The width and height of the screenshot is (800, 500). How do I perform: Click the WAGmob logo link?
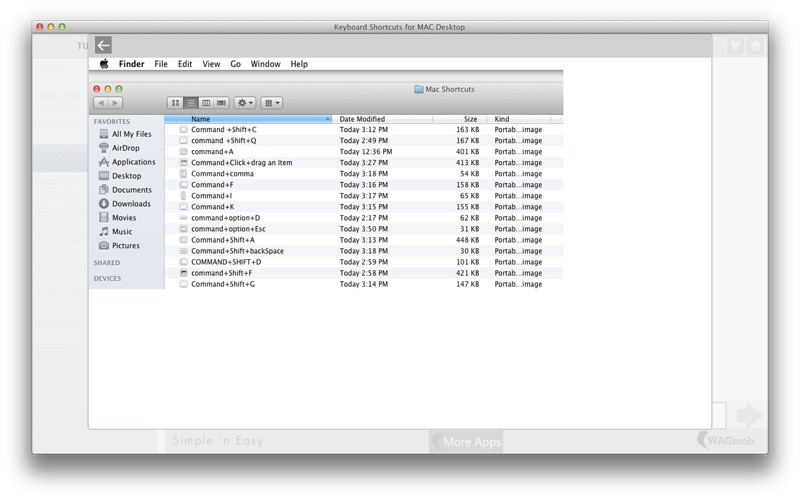click(x=726, y=440)
